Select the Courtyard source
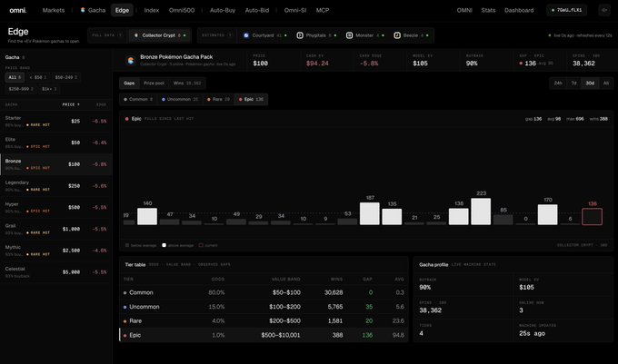Viewport: 618px width, 364px height. 264,35
